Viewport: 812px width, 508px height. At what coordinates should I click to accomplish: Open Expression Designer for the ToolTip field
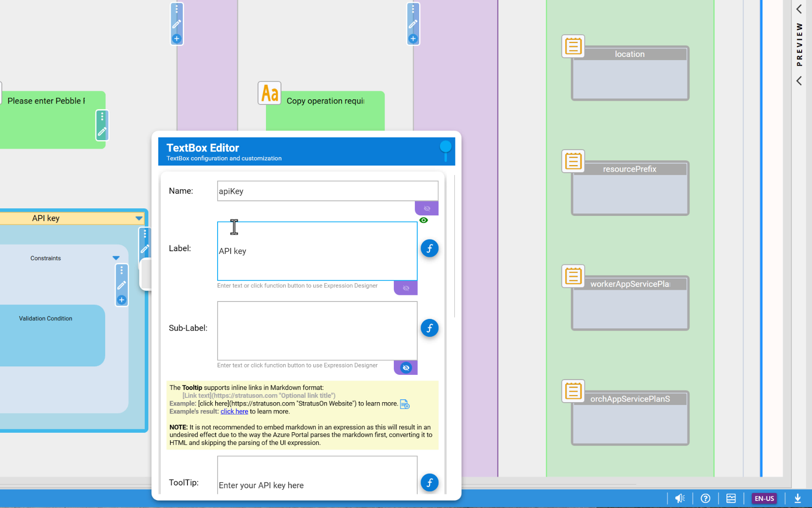click(429, 483)
